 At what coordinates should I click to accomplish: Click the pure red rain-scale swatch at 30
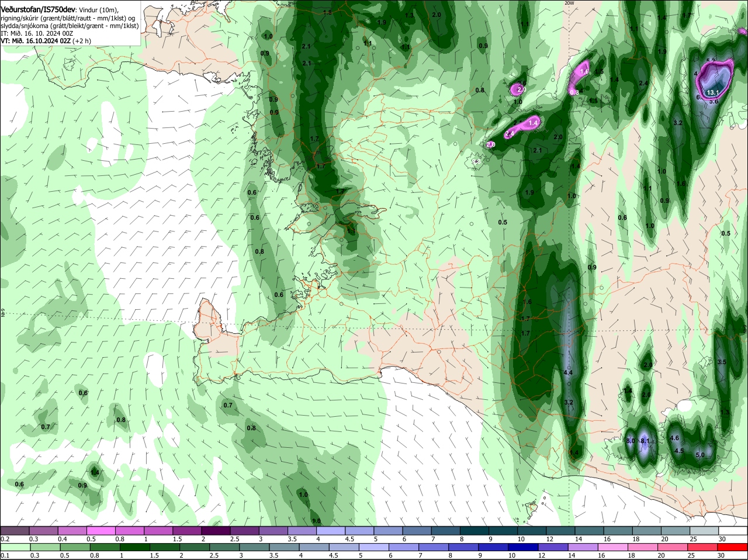coord(733,547)
